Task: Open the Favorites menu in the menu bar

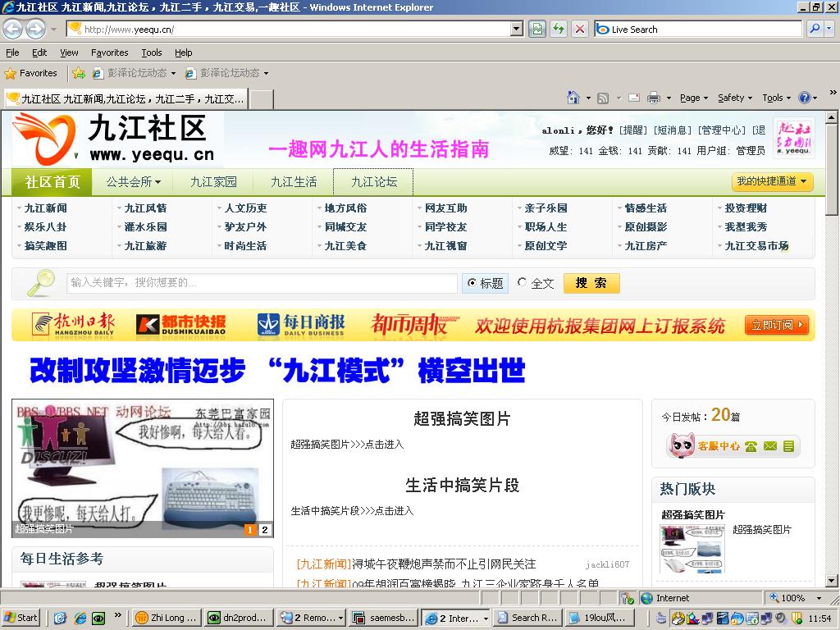Action: point(109,52)
